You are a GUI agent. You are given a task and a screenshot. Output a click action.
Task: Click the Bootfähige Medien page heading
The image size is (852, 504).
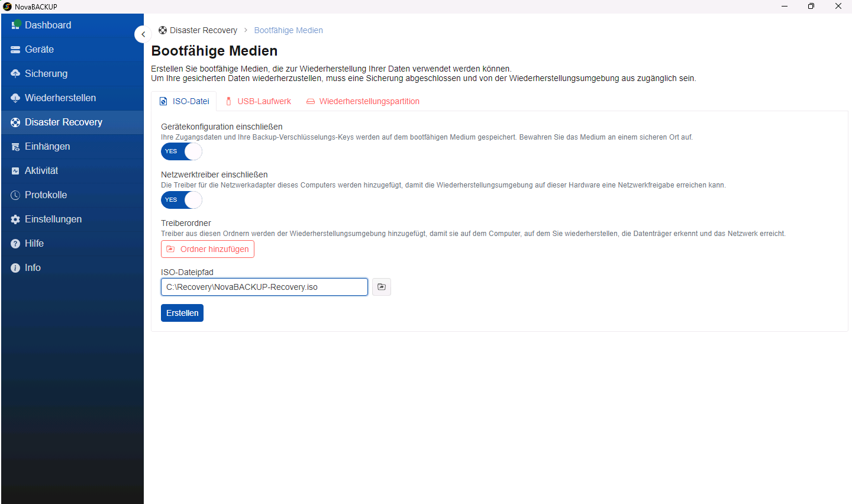[x=214, y=51]
